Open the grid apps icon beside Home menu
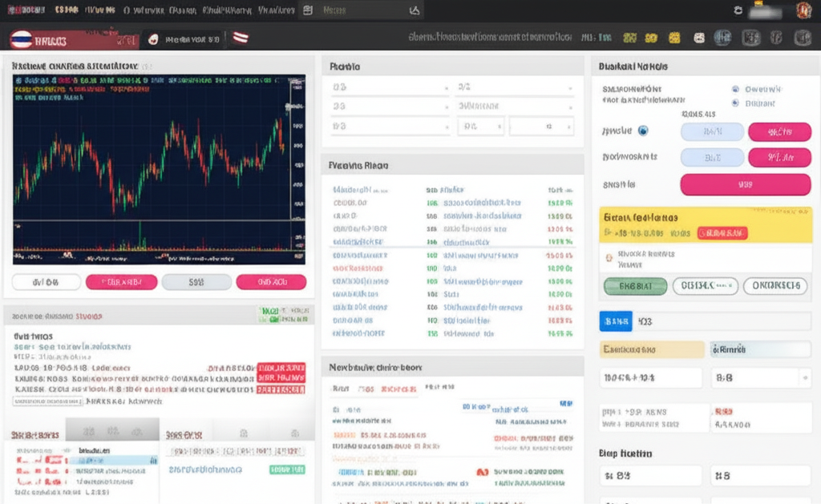Viewport: 821px width, 504px height. (307, 10)
